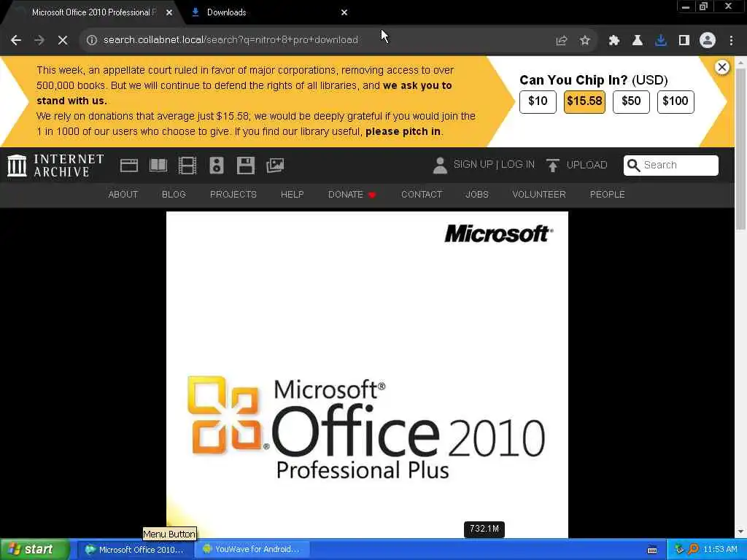Stop page loading with the X button

click(63, 40)
